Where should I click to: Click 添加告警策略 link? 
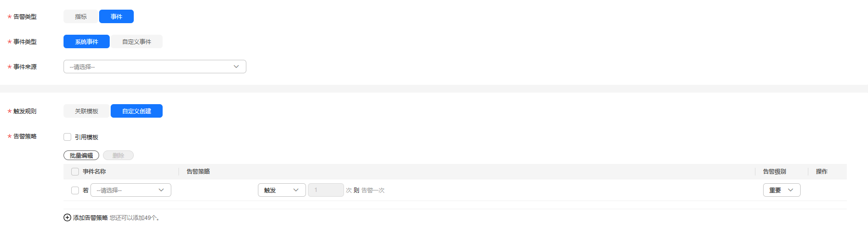90,218
